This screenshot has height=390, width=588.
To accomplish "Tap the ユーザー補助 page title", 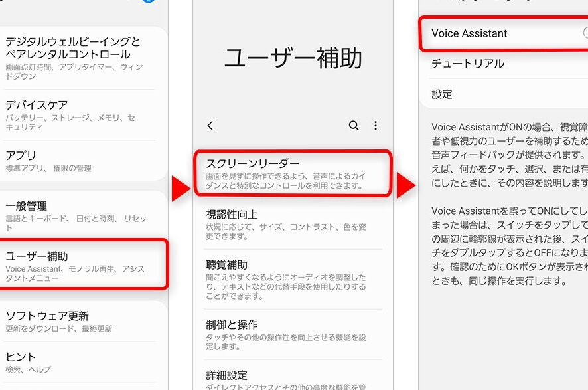I will [293, 58].
